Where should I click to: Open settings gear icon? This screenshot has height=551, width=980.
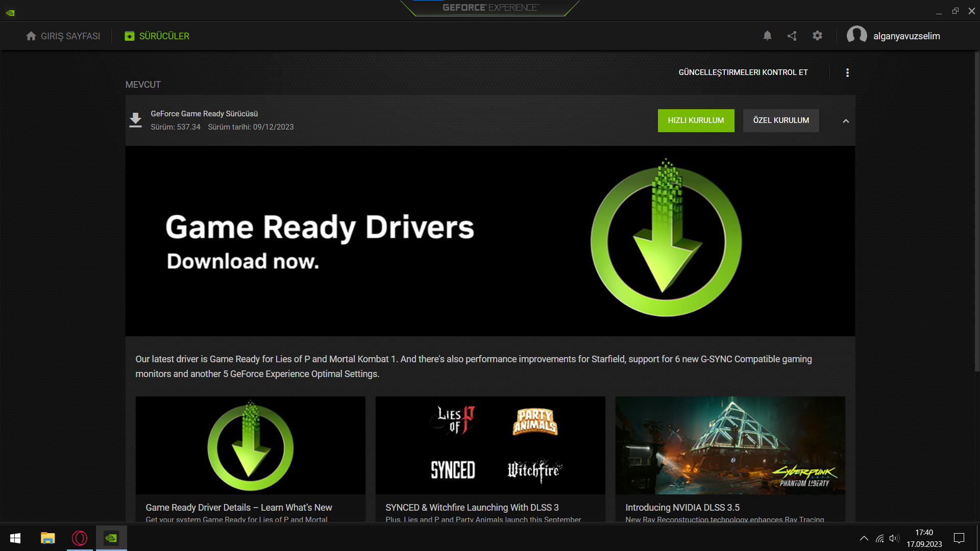(x=817, y=36)
